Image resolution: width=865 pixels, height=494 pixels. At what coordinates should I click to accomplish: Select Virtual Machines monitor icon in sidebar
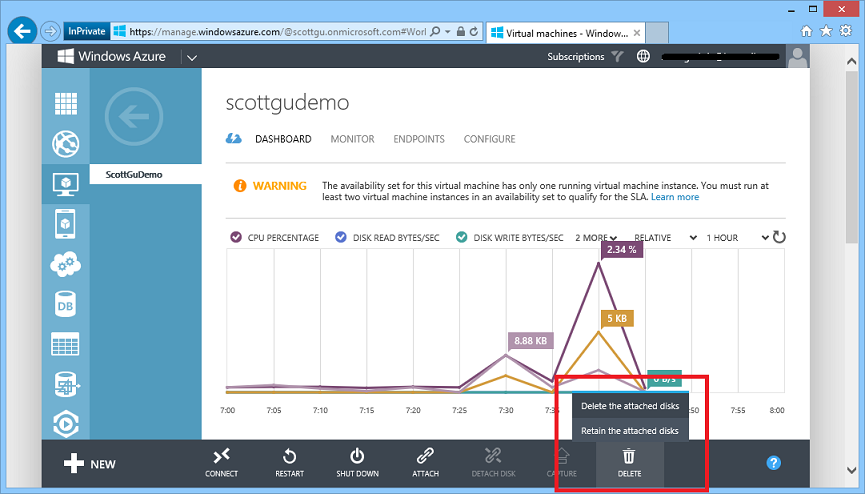coord(66,184)
